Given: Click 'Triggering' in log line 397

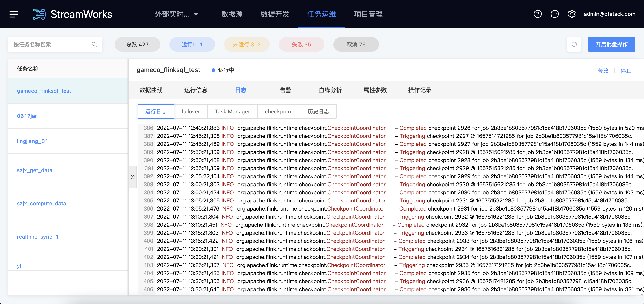Looking at the screenshot, I should click(411, 217).
